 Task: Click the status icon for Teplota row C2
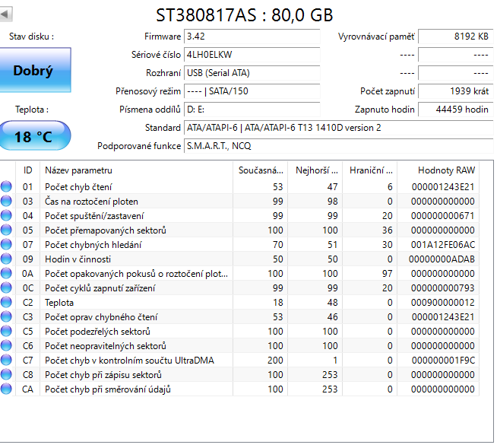click(x=6, y=302)
